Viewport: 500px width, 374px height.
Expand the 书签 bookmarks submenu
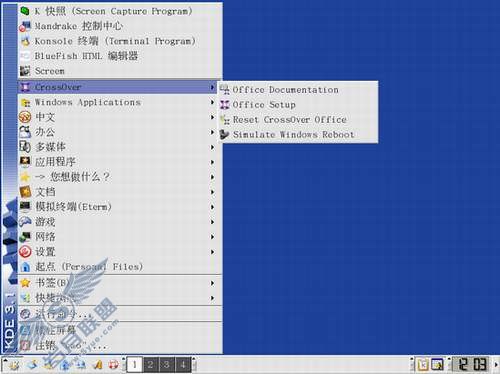tap(120, 283)
